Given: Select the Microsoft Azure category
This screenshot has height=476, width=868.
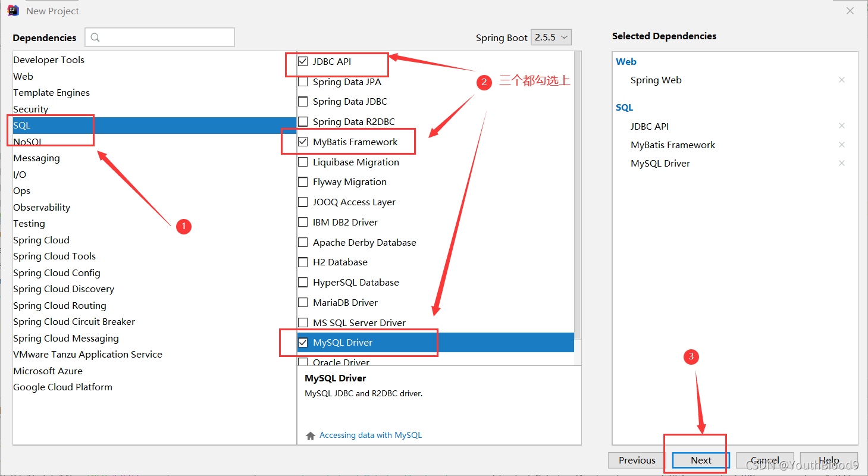Looking at the screenshot, I should [x=155, y=371].
